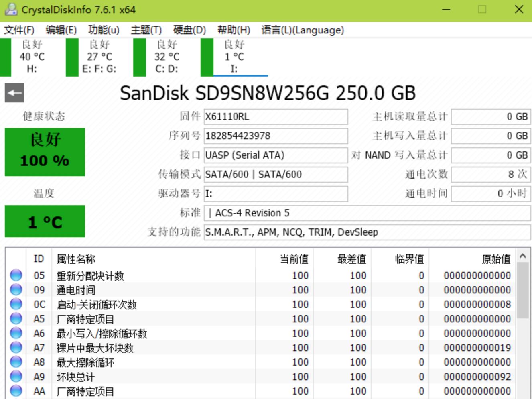Click the blue status orb for attribute A7
Screen dimensions: 532x399
coord(16,348)
